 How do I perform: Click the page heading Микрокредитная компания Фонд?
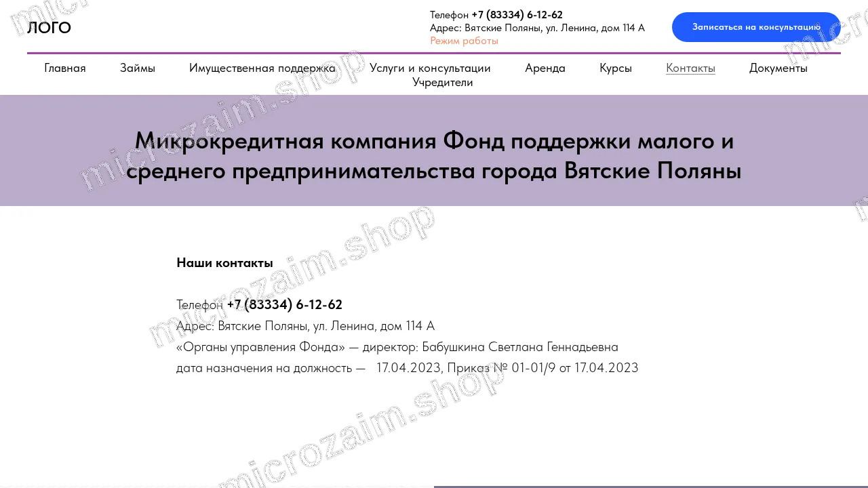pyautogui.click(x=434, y=156)
